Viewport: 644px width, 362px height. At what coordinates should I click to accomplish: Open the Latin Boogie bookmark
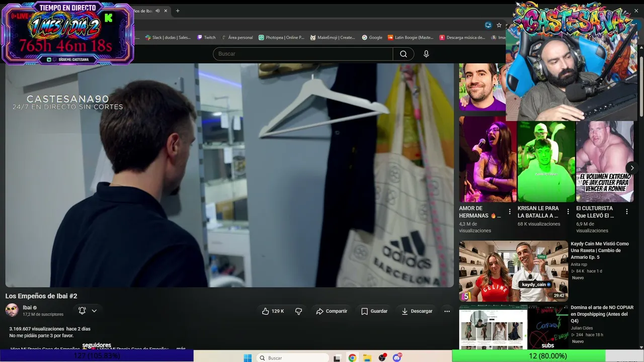[410, 37]
